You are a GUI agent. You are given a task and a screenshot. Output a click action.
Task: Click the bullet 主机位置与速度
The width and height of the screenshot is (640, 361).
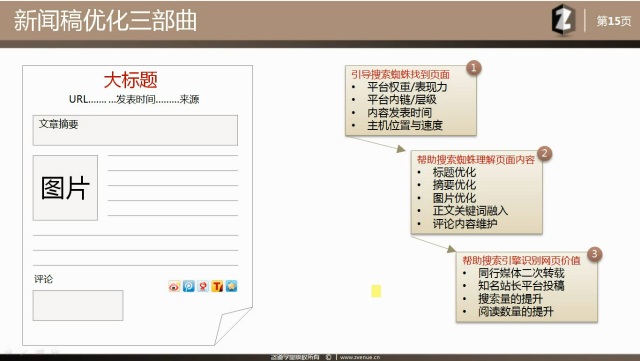[x=404, y=125]
